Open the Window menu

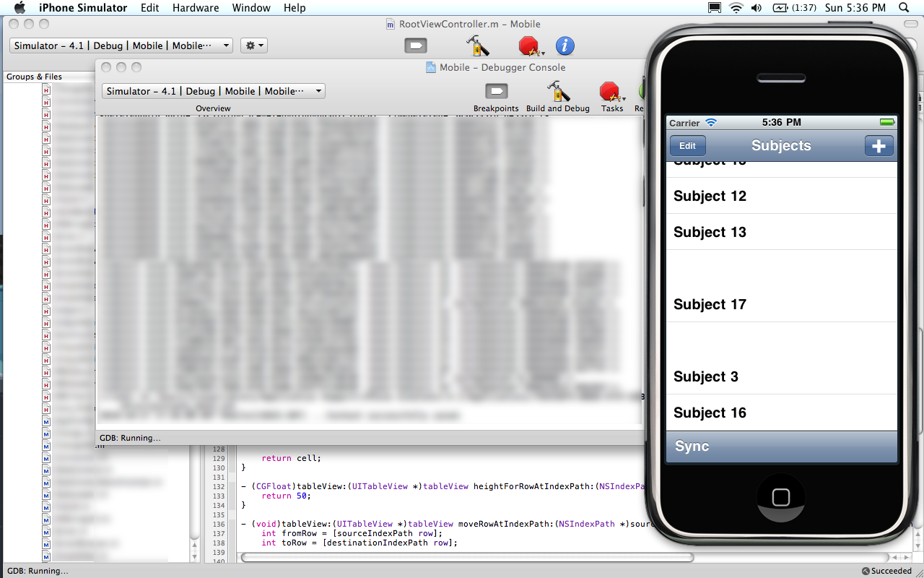tap(251, 8)
